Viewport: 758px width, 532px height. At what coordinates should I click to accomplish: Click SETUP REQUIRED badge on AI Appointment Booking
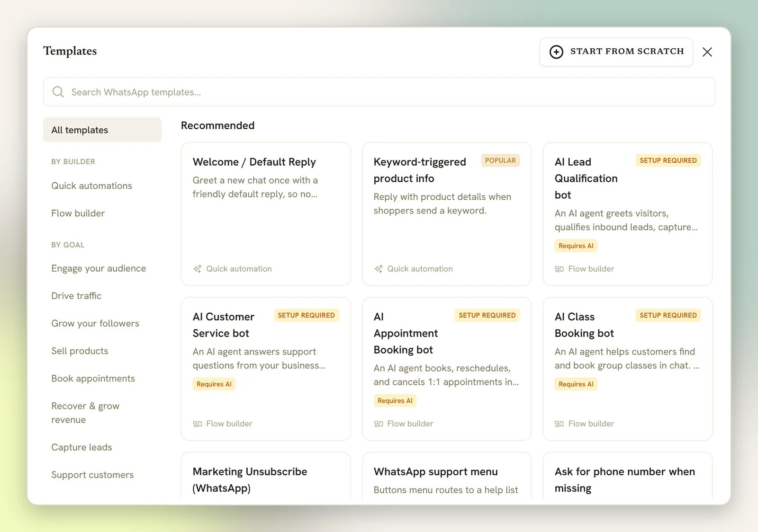pyautogui.click(x=487, y=315)
